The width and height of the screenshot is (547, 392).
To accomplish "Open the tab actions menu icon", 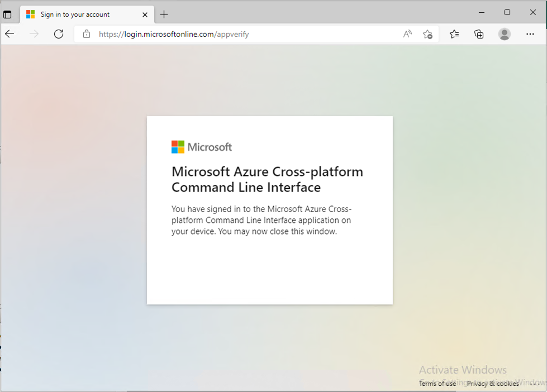I will click(7, 14).
